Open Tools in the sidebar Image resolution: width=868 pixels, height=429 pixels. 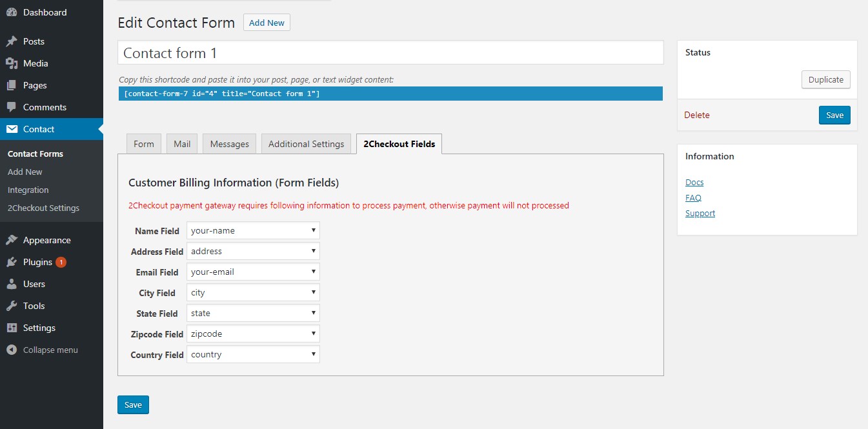point(34,306)
